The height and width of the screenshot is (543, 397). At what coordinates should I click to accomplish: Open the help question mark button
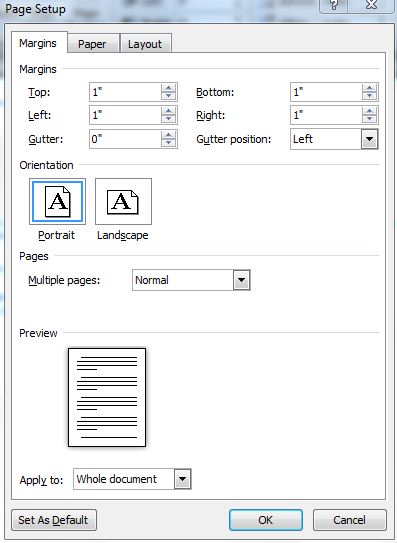(x=334, y=5)
